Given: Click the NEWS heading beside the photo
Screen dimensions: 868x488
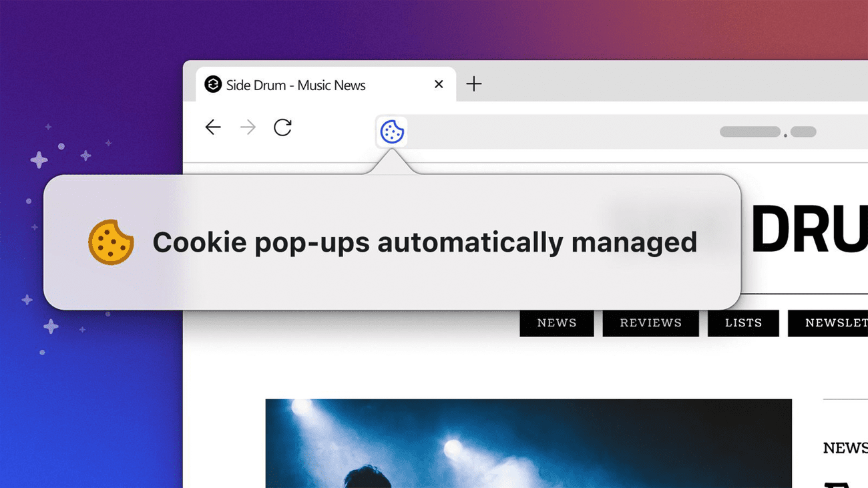Looking at the screenshot, I should pyautogui.click(x=843, y=447).
